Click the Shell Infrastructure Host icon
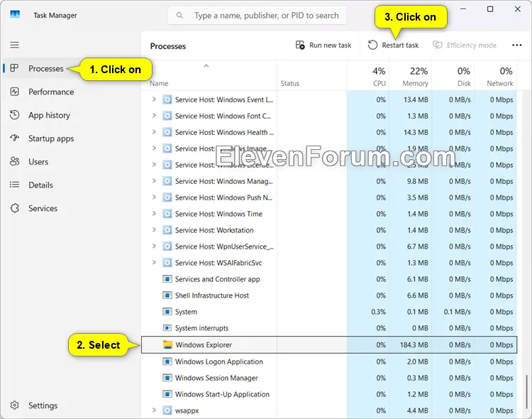This screenshot has width=532, height=419. [167, 295]
